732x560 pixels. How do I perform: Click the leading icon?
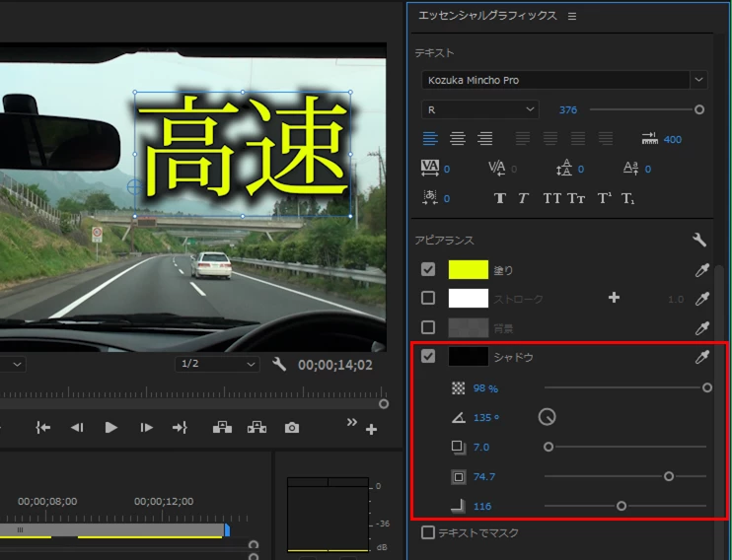pos(564,168)
